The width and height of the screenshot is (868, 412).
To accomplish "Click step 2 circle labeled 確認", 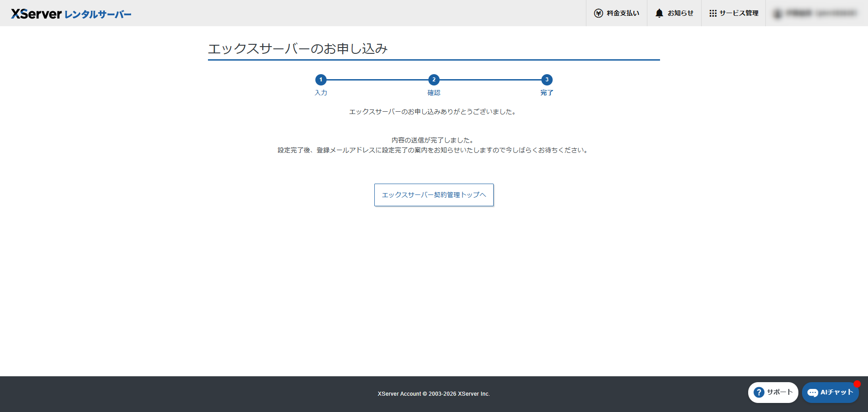I will click(434, 80).
